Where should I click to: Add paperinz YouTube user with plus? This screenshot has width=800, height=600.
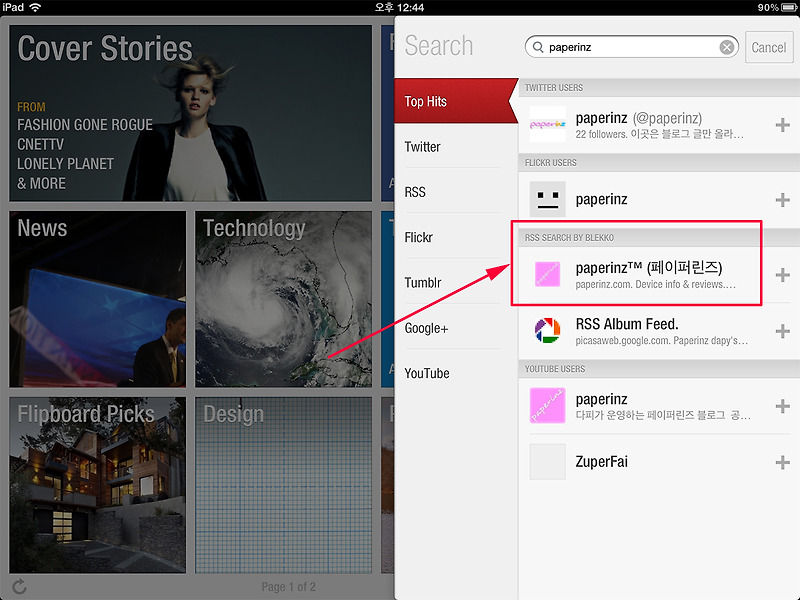[x=782, y=406]
